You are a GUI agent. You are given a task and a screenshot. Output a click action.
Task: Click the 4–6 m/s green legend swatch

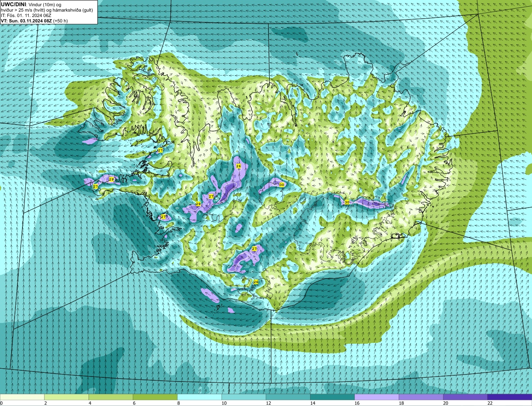pyautogui.click(x=111, y=397)
